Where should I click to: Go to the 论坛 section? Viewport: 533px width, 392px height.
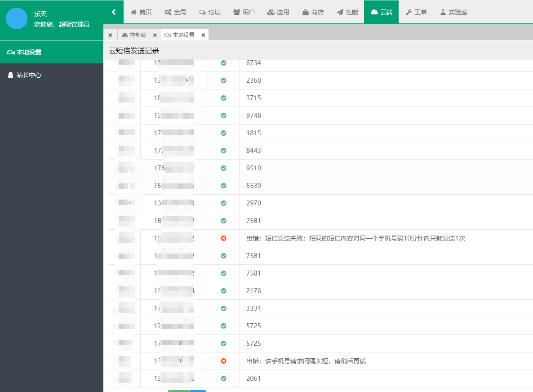(210, 12)
